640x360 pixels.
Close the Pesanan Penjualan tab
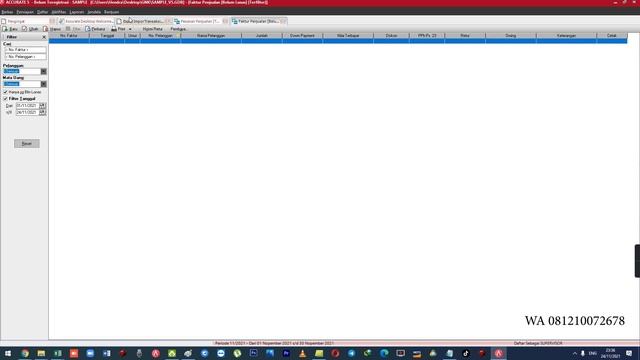225,21
